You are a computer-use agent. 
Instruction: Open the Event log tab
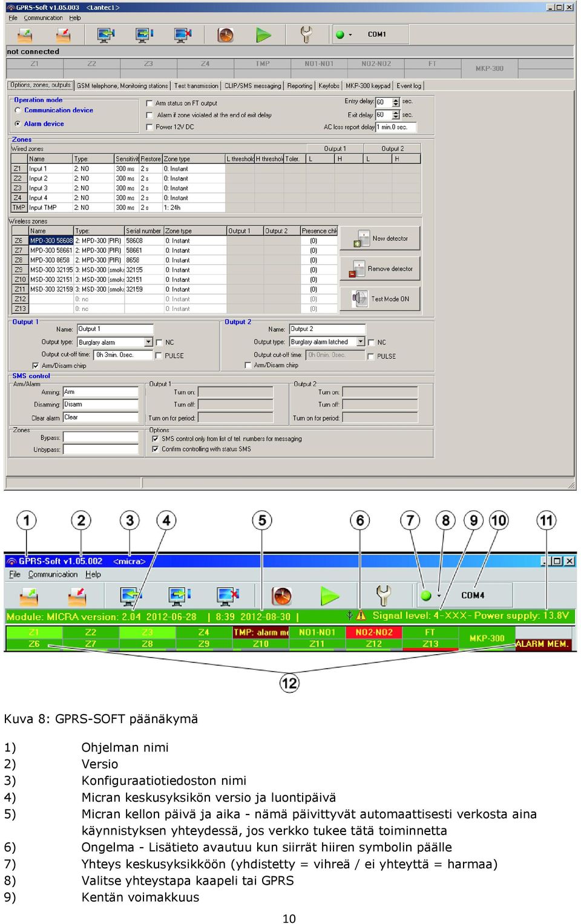click(x=409, y=86)
